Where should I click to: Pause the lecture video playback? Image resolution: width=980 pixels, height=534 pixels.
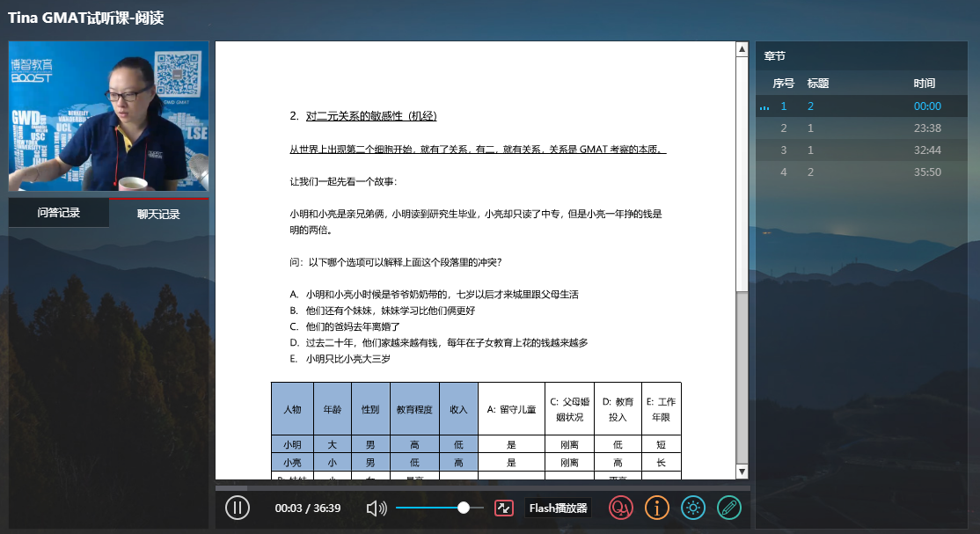[238, 508]
